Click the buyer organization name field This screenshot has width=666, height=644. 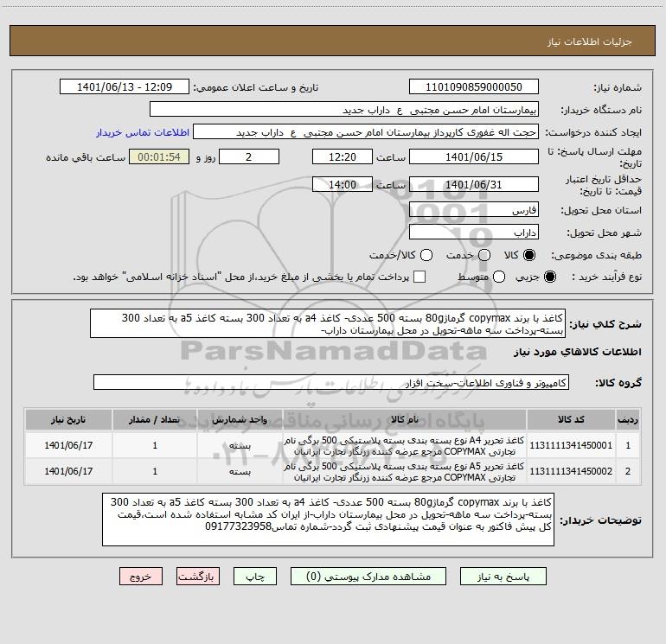click(x=344, y=110)
